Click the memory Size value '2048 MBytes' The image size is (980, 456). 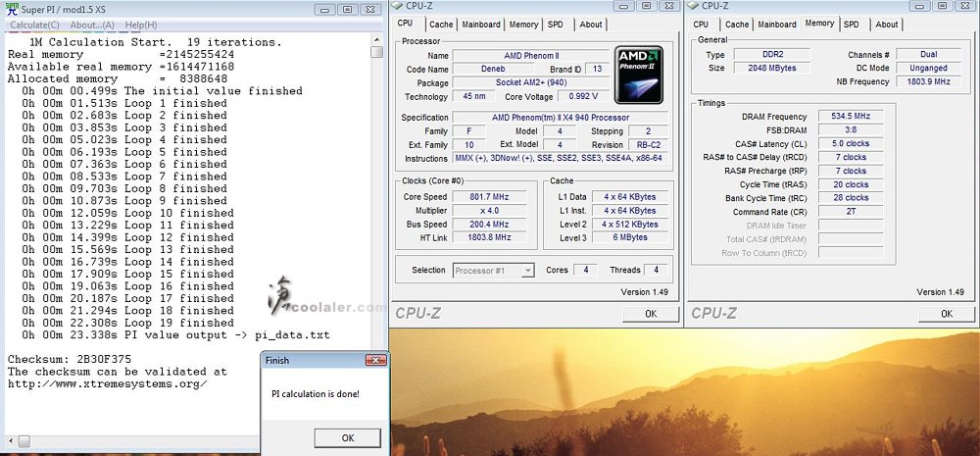pos(771,69)
